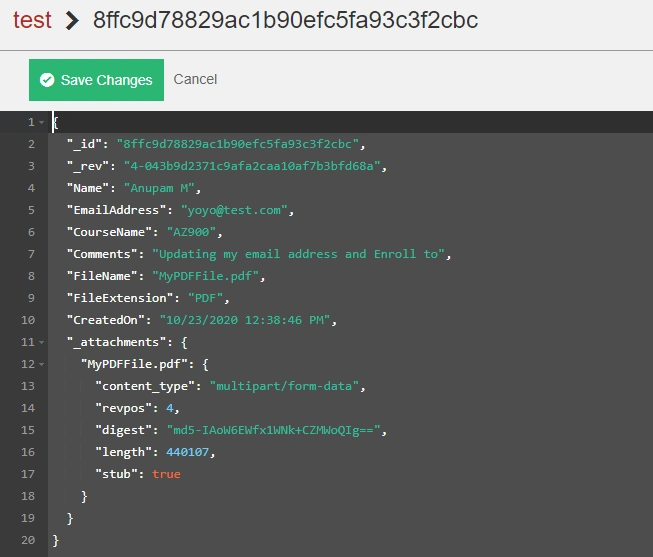The width and height of the screenshot is (653, 557).
Task: Click the email value yoyo@test.com
Action: [234, 210]
